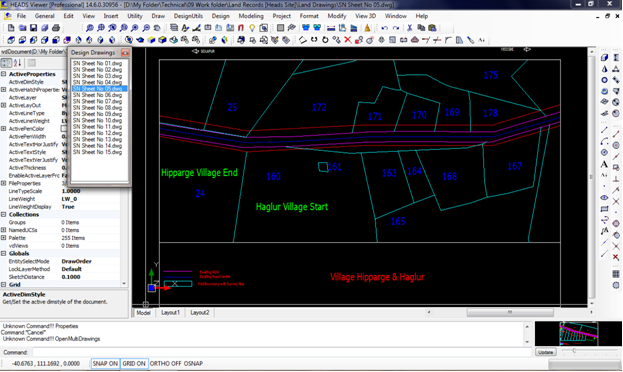Collapse the Grid section
623x372 pixels.
(4, 285)
